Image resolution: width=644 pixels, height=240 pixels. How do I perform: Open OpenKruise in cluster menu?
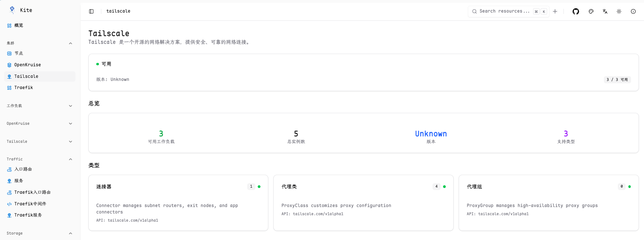40,65
